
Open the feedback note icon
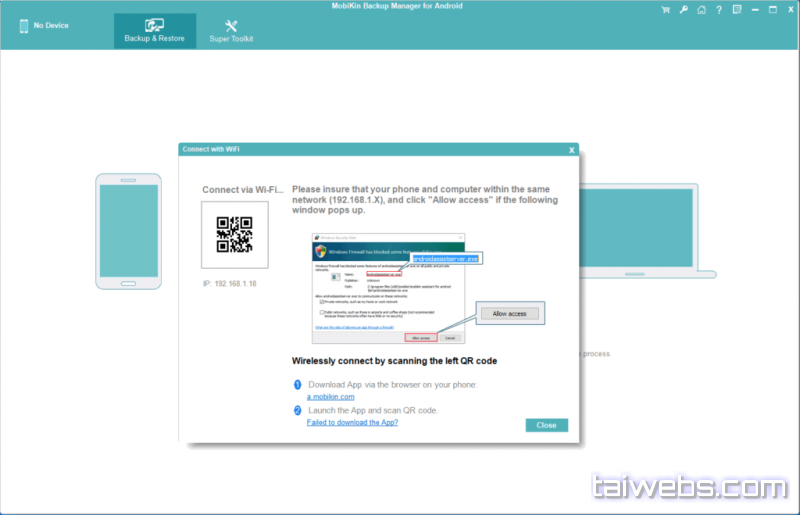[x=736, y=10]
